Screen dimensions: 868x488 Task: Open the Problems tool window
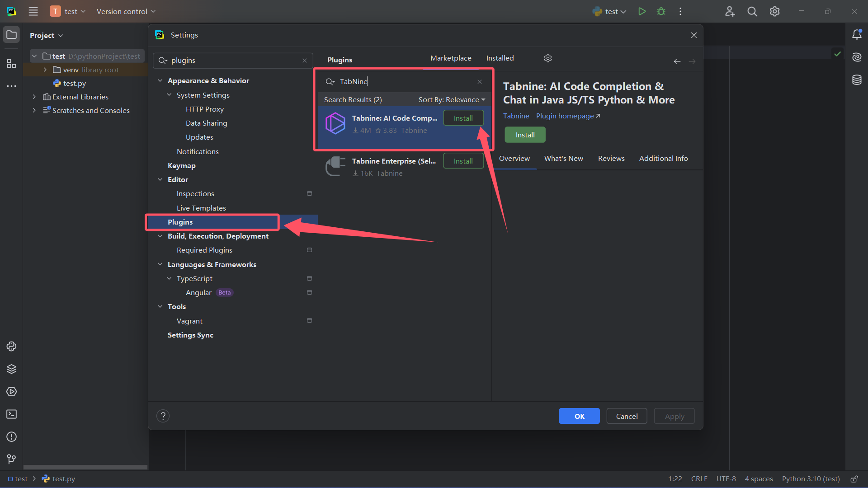click(11, 437)
